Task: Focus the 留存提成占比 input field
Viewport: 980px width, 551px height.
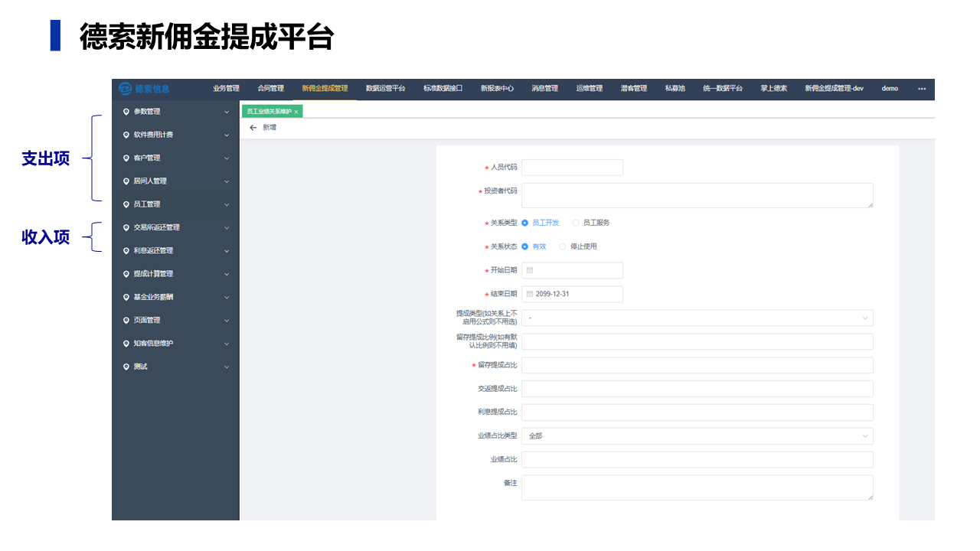Action: (697, 365)
